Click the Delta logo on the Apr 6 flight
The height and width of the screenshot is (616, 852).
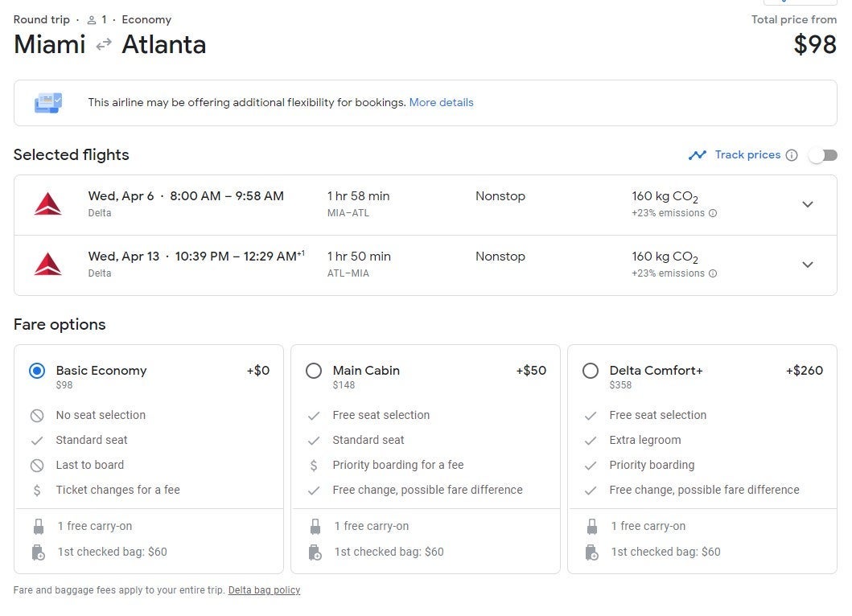(x=48, y=204)
